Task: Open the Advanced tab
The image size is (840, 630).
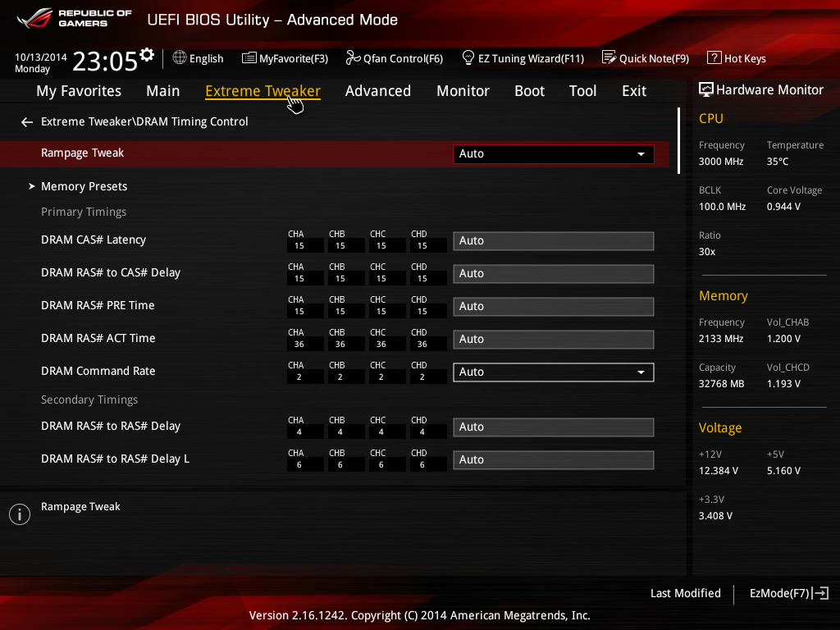Action: click(377, 91)
